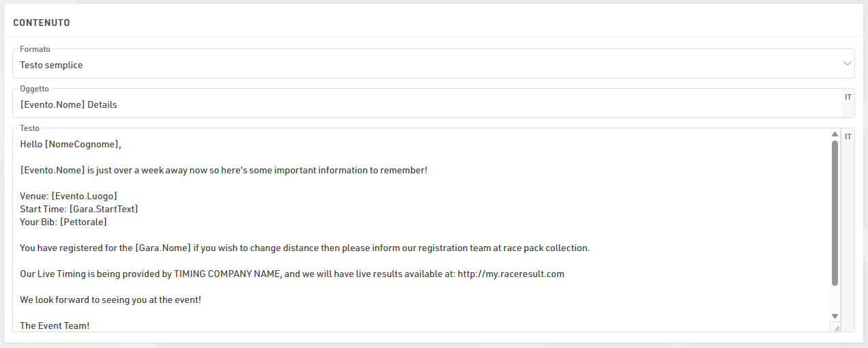Click the "We look forward" sentence
The height and width of the screenshot is (348, 868).
(110, 300)
